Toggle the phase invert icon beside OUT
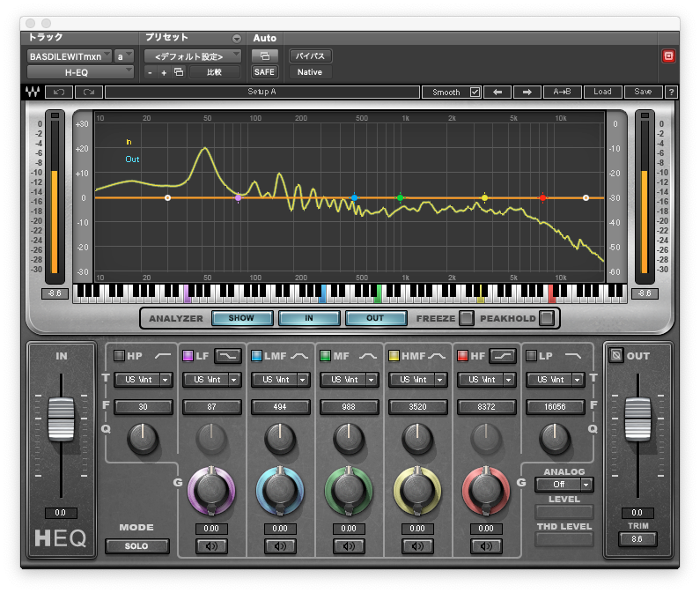 point(616,355)
